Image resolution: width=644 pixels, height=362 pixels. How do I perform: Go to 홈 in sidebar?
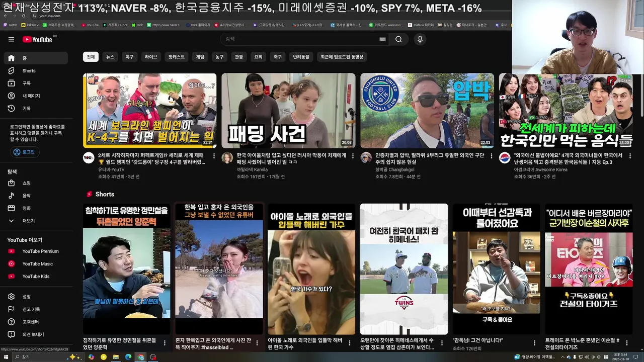35,58
